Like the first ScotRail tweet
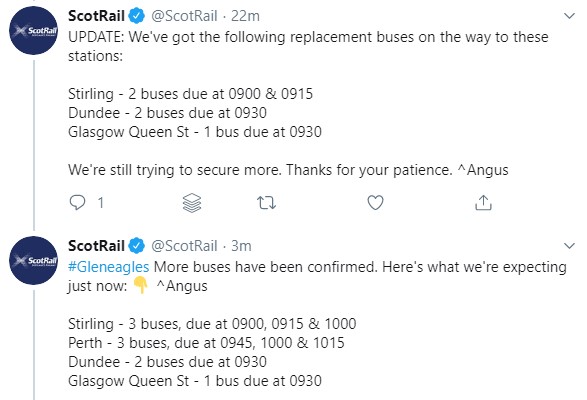Viewport: 587px width, 400px height. (375, 203)
